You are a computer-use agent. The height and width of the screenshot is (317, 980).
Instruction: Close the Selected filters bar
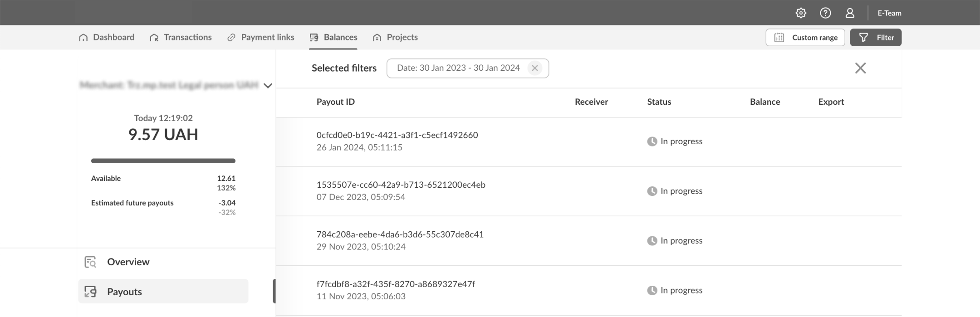coord(860,68)
